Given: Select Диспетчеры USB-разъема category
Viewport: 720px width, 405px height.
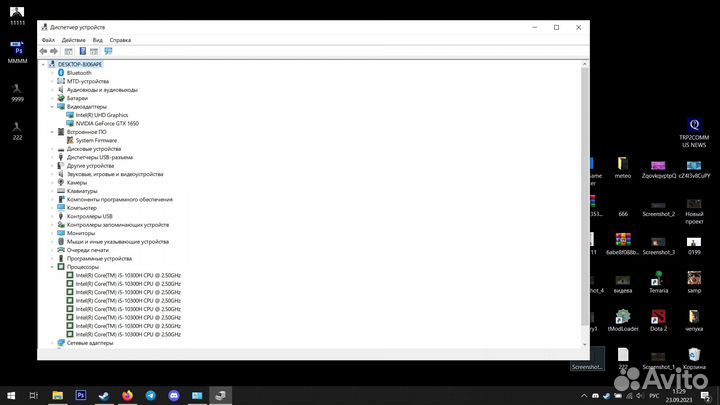Looking at the screenshot, I should click(100, 157).
